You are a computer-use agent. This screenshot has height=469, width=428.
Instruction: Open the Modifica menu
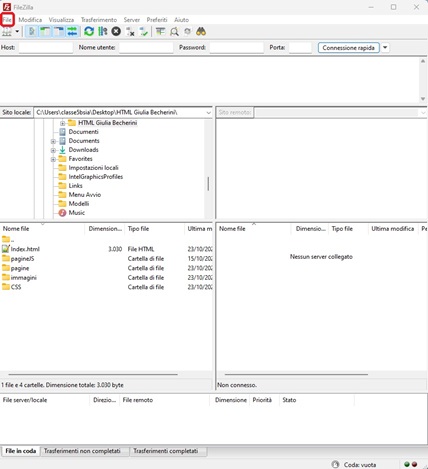click(x=30, y=20)
